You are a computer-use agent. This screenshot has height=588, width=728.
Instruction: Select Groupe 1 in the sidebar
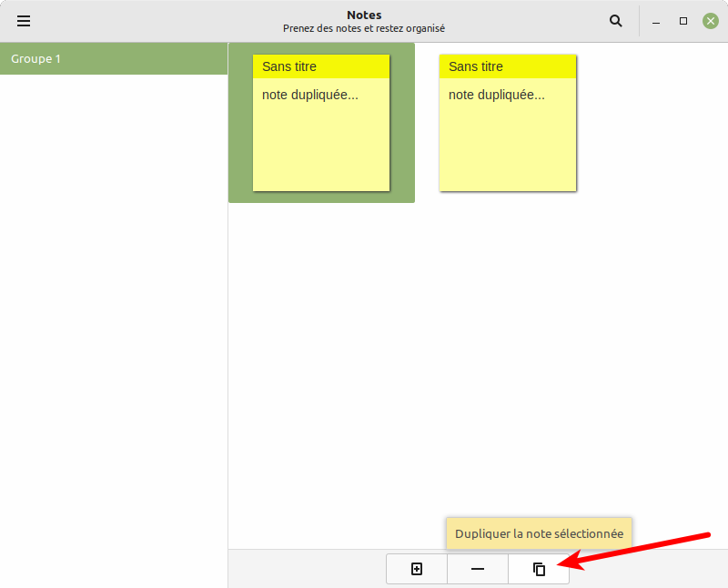114,59
